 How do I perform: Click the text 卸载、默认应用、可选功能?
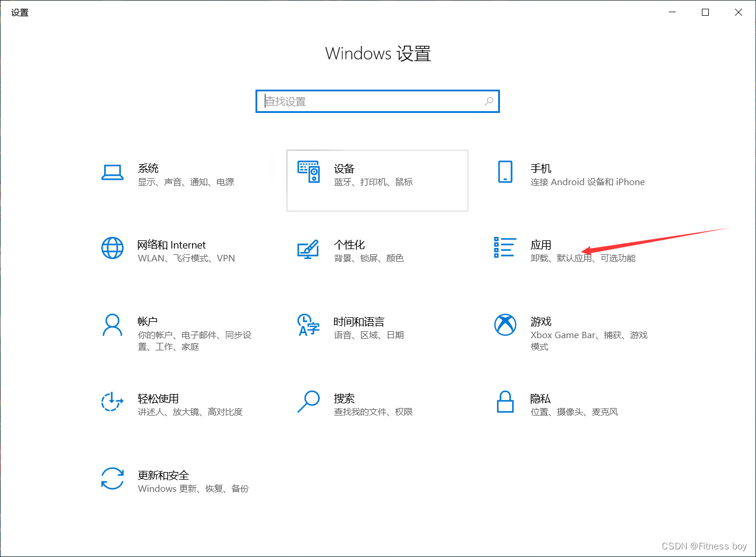[x=583, y=258]
